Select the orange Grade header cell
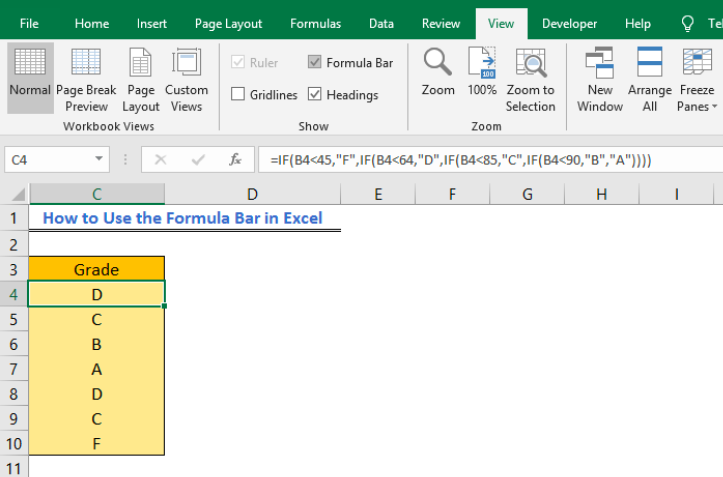The width and height of the screenshot is (723, 477). pos(97,269)
